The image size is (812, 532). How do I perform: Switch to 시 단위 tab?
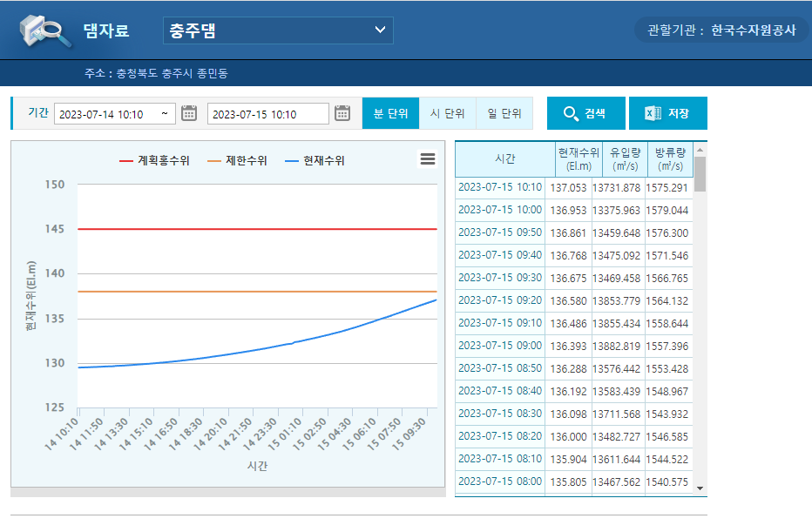tap(448, 113)
